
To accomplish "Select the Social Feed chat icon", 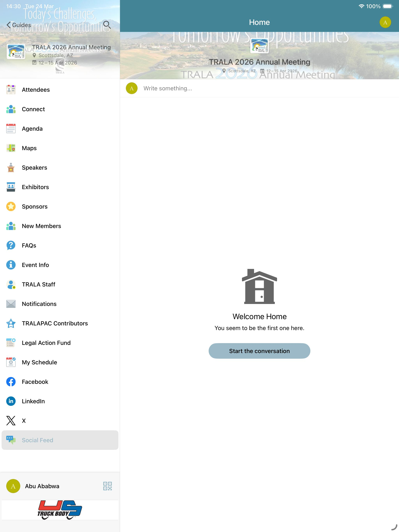I will click(11, 440).
